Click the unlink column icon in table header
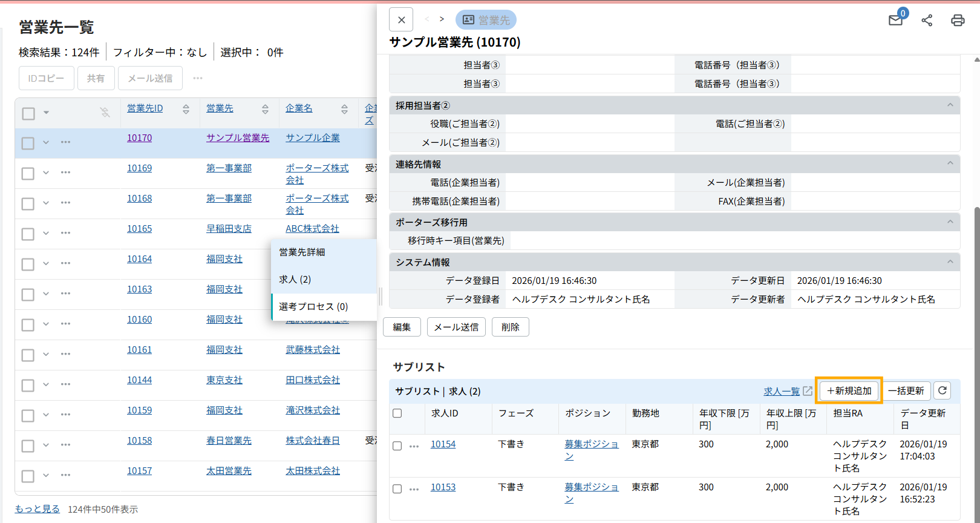Viewport: 980px width, 523px height. pyautogui.click(x=105, y=112)
